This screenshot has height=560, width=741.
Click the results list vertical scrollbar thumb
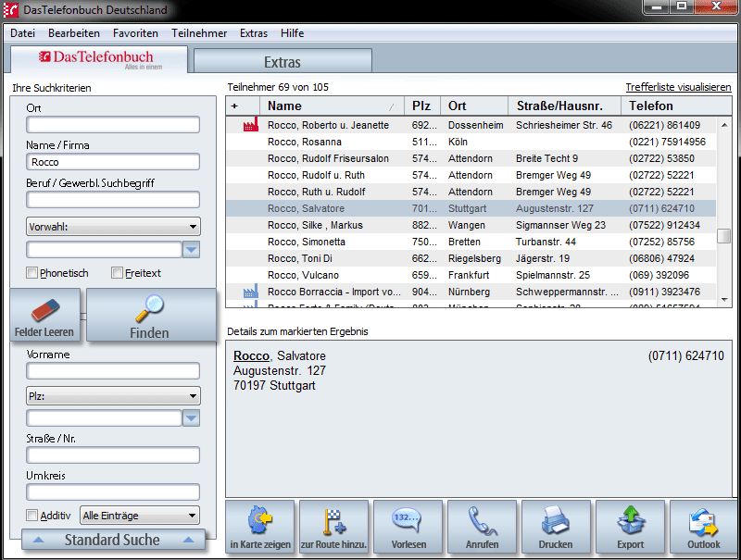pyautogui.click(x=723, y=236)
